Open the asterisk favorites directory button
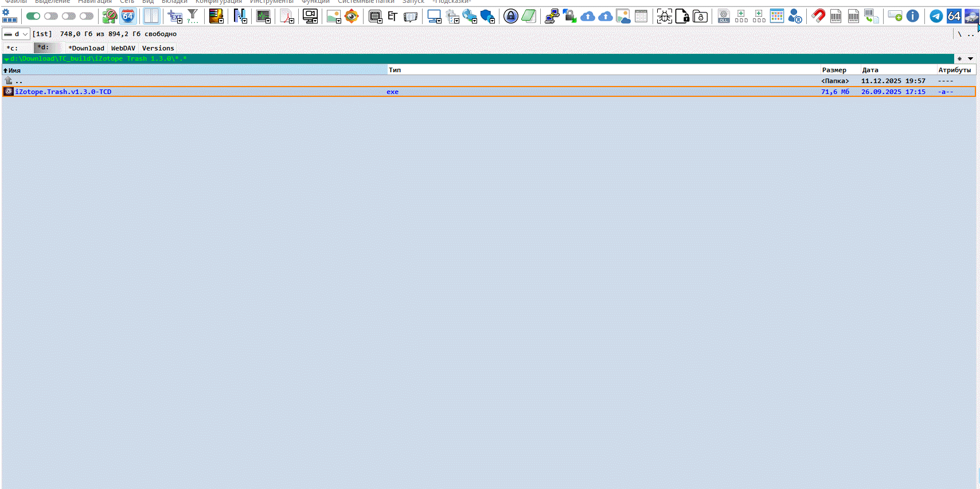The height and width of the screenshot is (489, 980). (959, 58)
